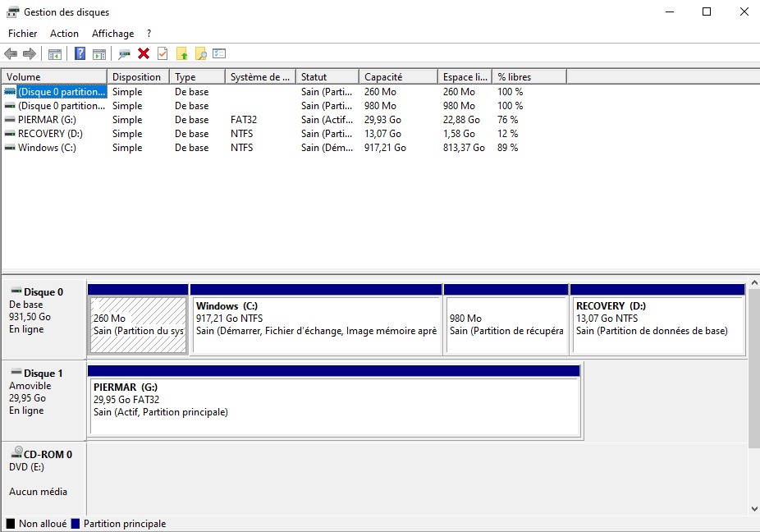Image resolution: width=760 pixels, height=532 pixels.
Task: Open the Affichage menu
Action: point(113,34)
